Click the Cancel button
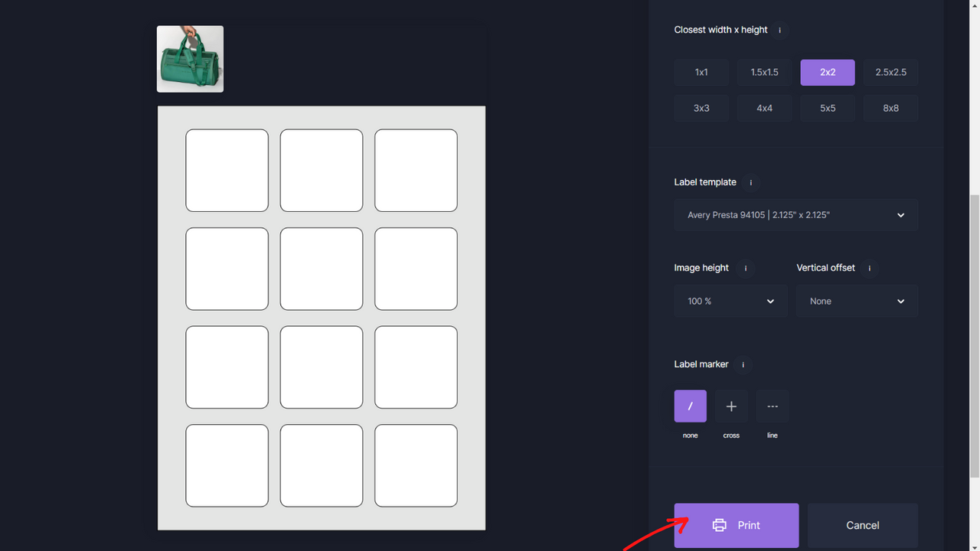 tap(863, 525)
